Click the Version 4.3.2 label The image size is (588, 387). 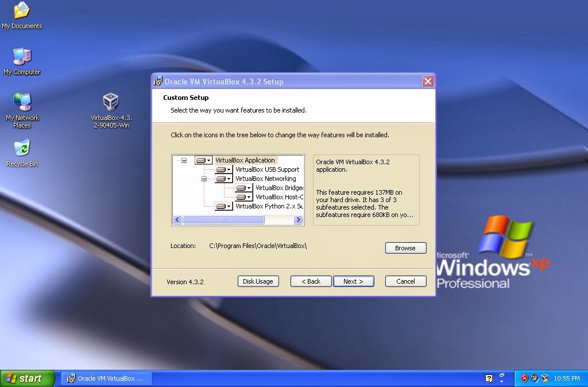click(185, 282)
